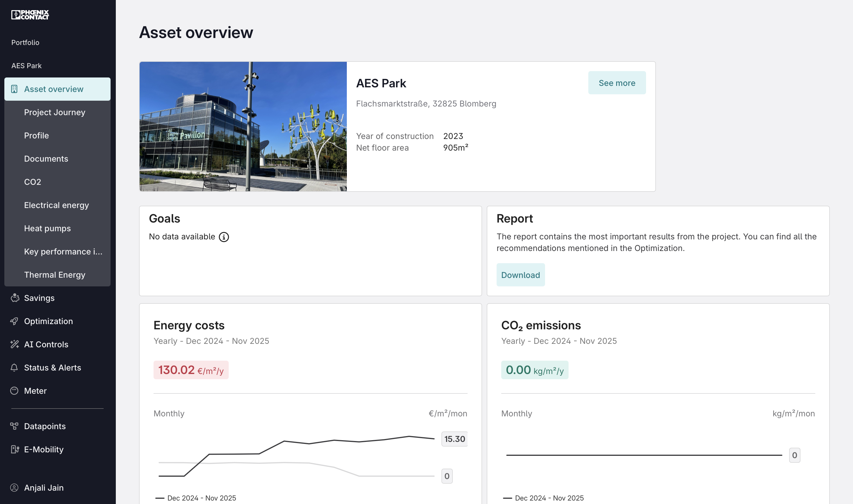Click the Phoenix Contact logo

click(30, 15)
